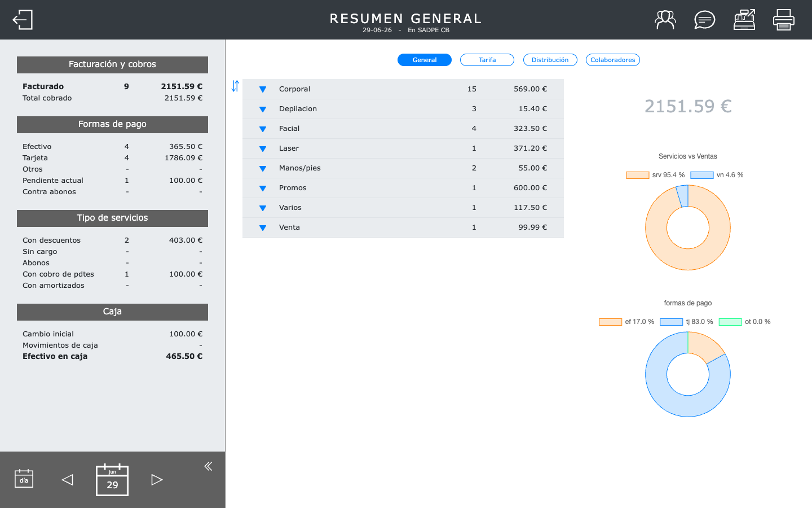812x508 pixels.
Task: Toggle 'vn 4.6 %' legend swatch
Action: pos(702,175)
